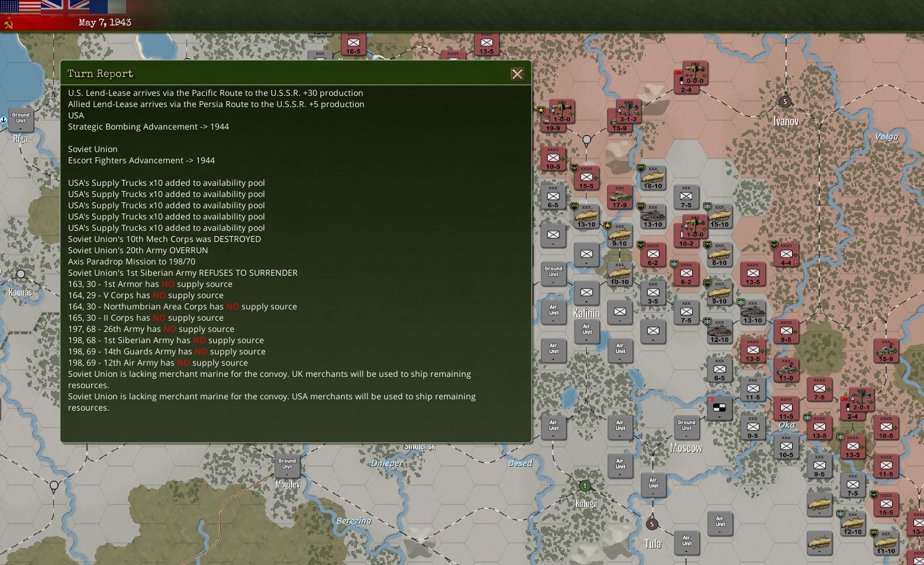Select the grey 11-5 infantry unit
924x565 pixels.
click(x=752, y=389)
